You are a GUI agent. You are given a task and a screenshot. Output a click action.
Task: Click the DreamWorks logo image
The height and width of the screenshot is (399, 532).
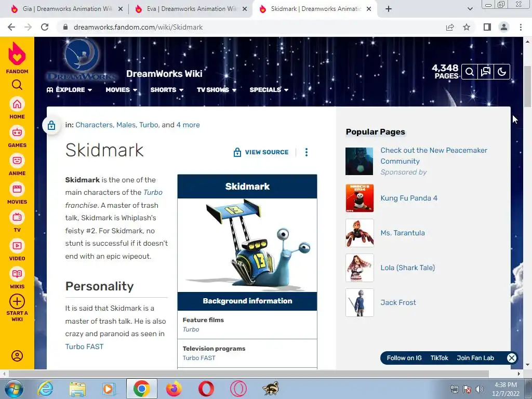[x=82, y=60]
